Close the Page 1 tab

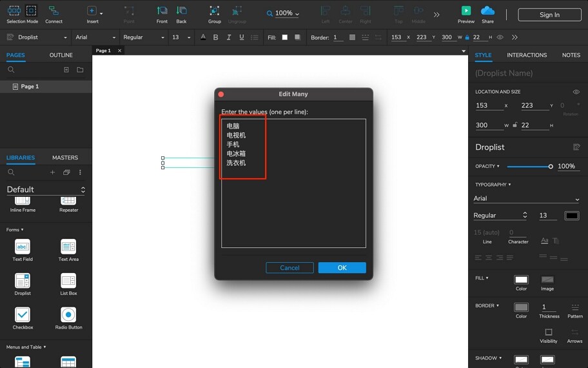[x=120, y=50]
